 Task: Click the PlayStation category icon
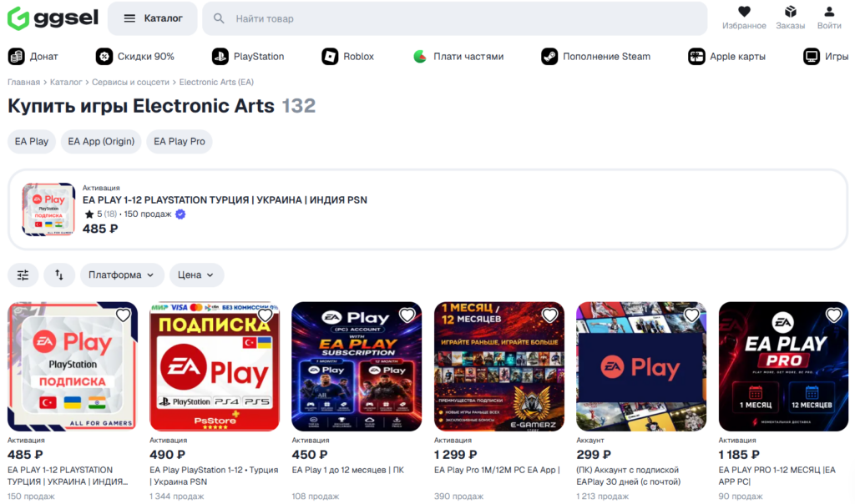(220, 56)
